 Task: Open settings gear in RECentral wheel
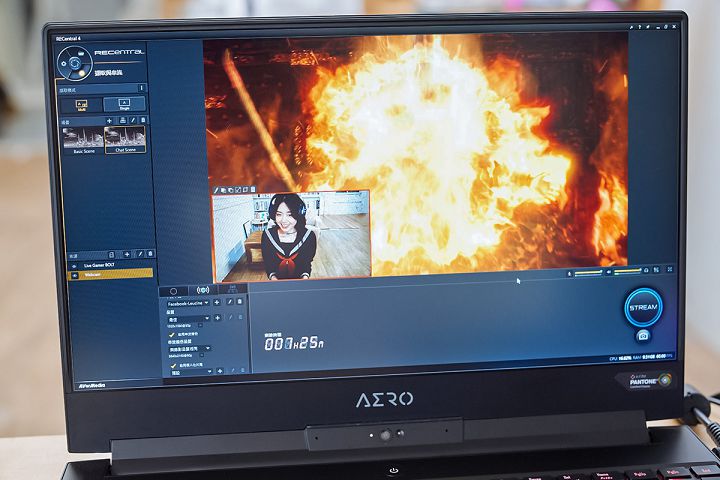click(x=63, y=63)
